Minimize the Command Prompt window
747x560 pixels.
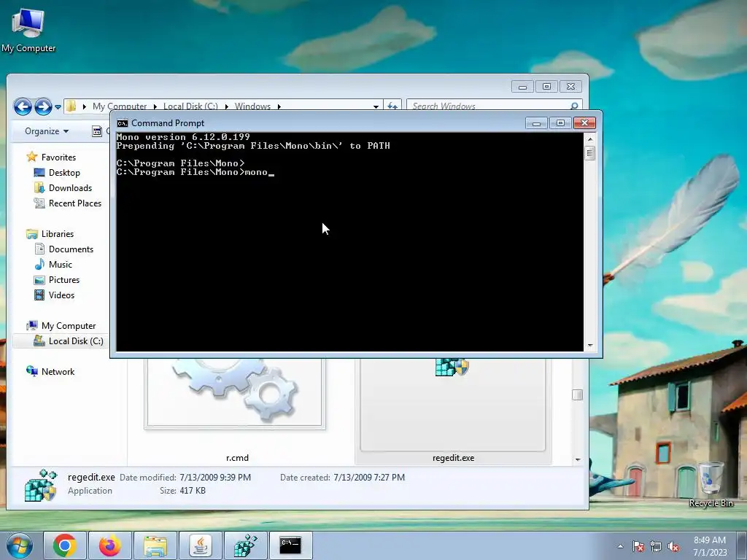click(x=536, y=122)
